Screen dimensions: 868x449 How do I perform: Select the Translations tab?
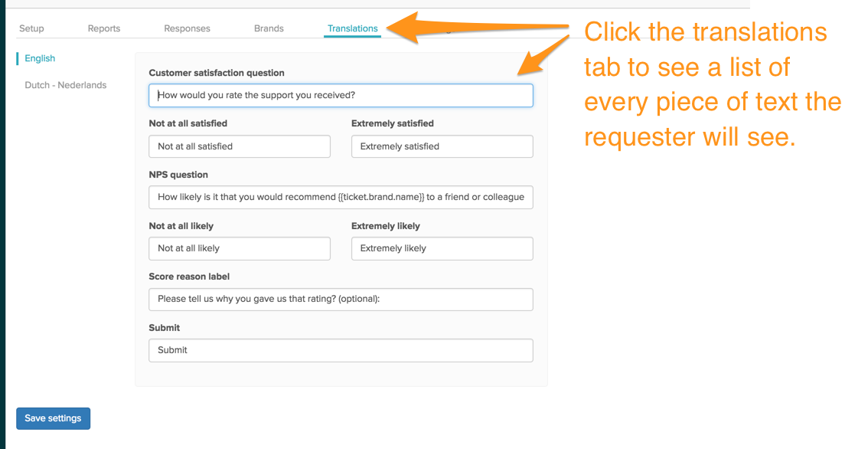click(x=353, y=28)
